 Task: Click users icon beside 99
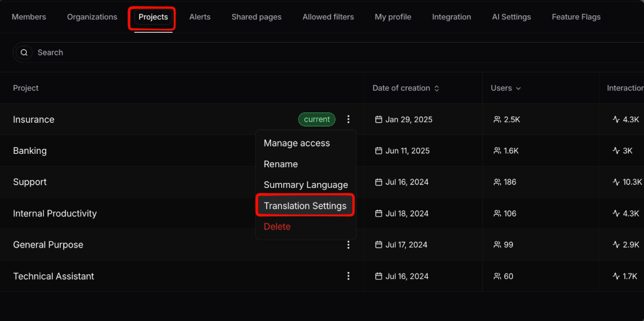click(x=498, y=245)
